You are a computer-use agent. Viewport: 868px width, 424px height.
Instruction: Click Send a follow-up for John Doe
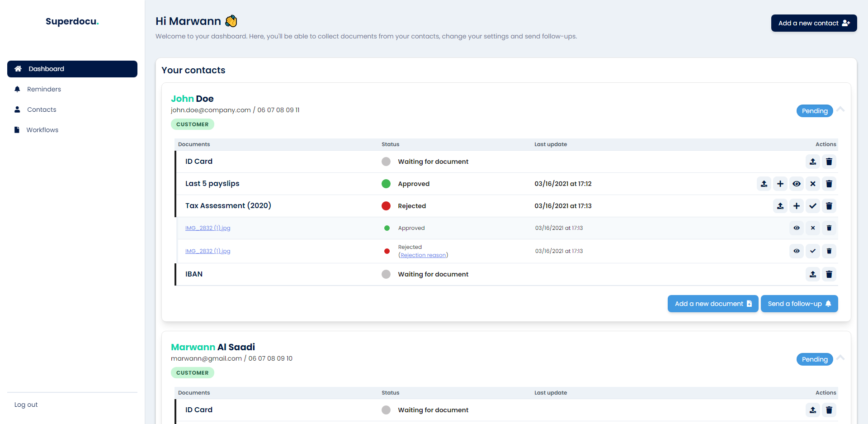pyautogui.click(x=799, y=304)
